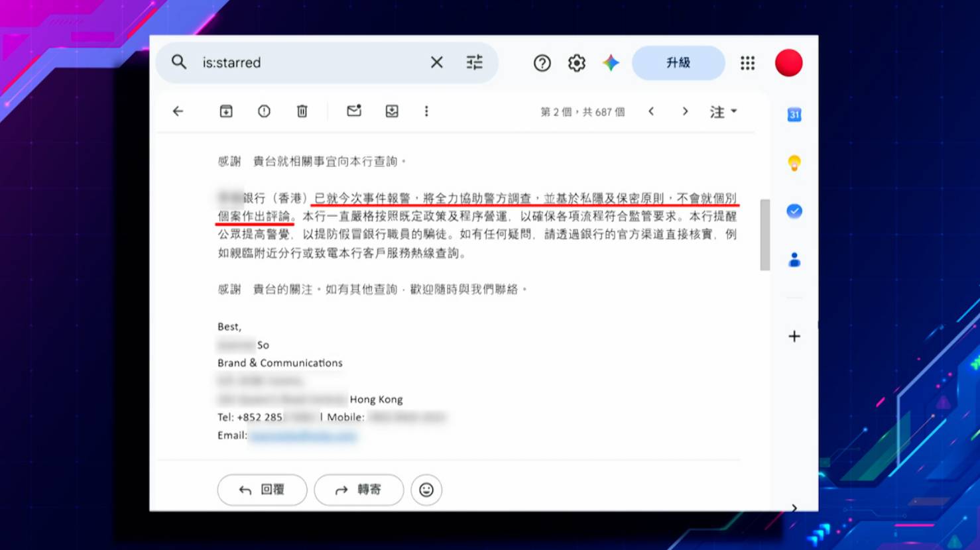The width and height of the screenshot is (980, 550).
Task: Click the move to inbox icon
Action: (x=392, y=111)
